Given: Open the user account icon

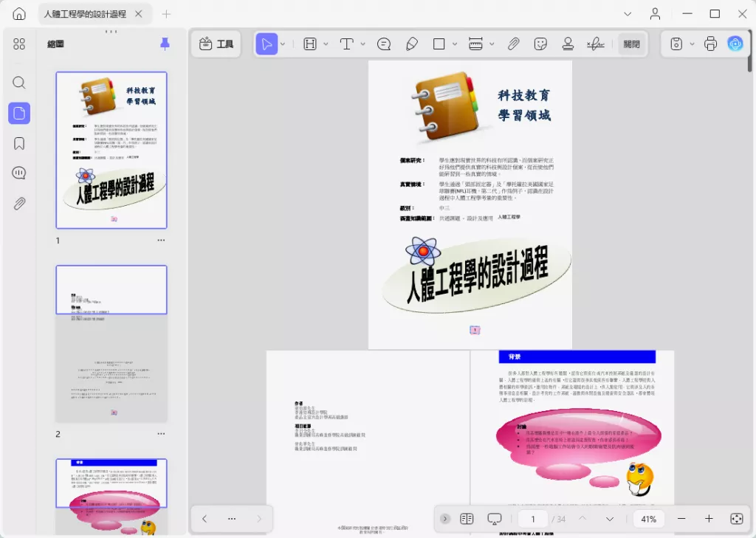Looking at the screenshot, I should coord(655,14).
